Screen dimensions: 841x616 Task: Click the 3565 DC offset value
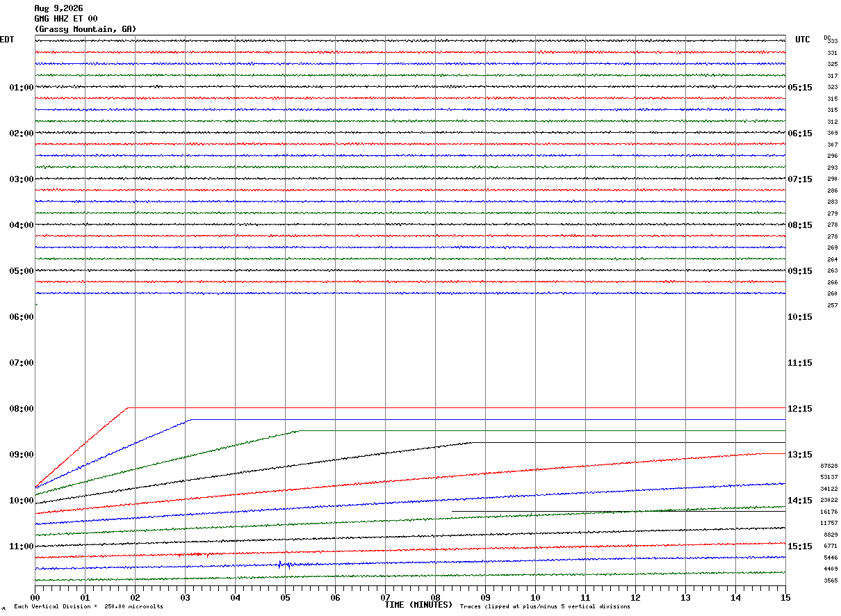click(x=831, y=581)
